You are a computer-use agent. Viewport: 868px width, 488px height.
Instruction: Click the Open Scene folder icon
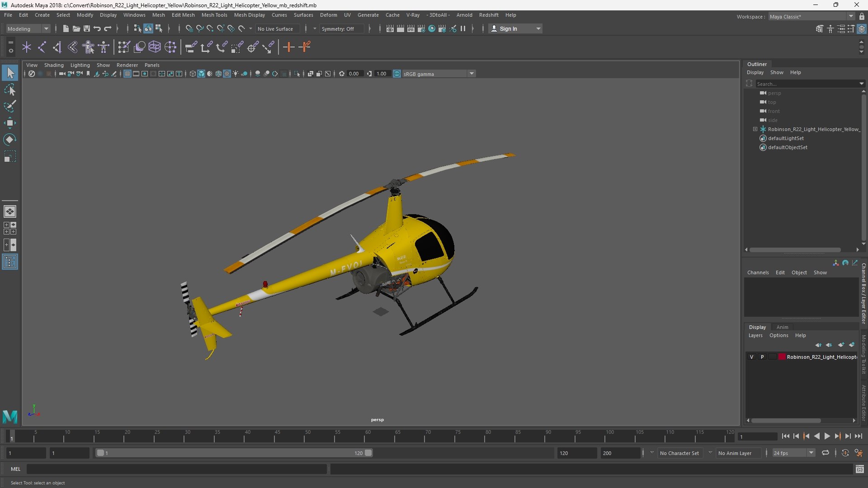pos(76,28)
